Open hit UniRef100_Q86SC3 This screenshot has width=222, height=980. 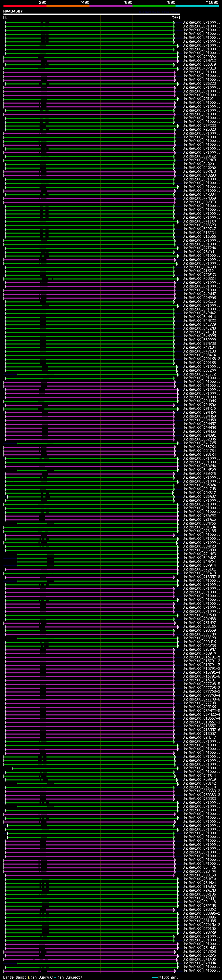click(199, 84)
